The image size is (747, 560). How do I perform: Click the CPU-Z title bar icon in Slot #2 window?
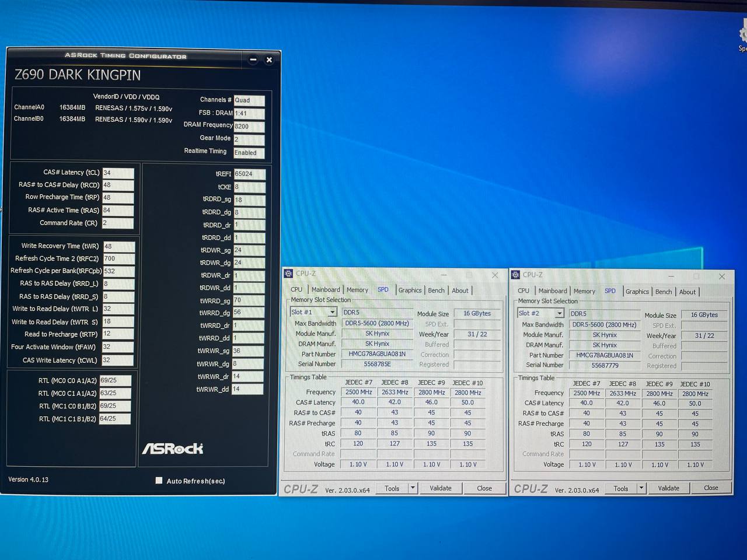point(515,275)
